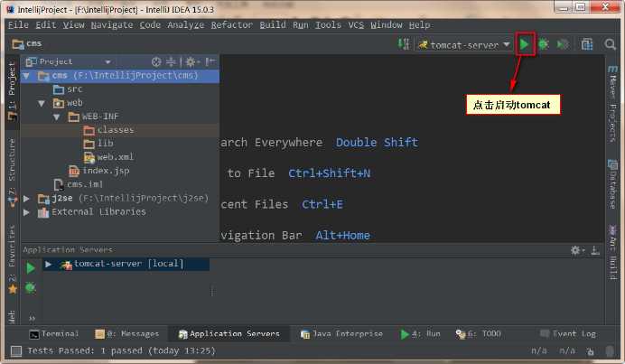The image size is (625, 364).
Task: Expand tomcat-server [local] node
Action: [48, 264]
